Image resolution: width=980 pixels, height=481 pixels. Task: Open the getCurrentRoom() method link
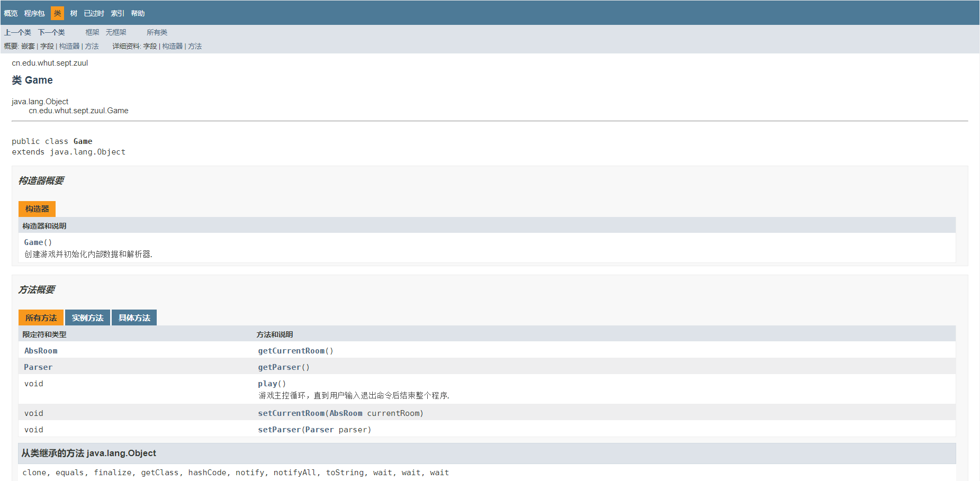click(x=291, y=351)
